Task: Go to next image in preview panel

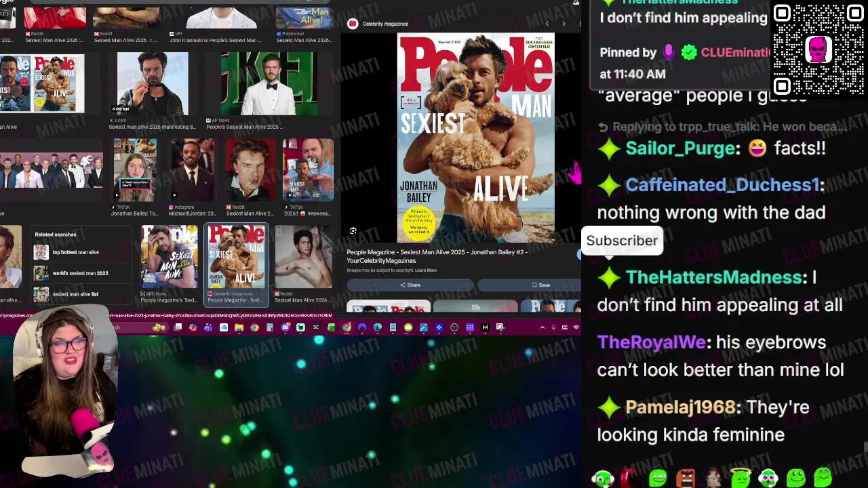Action: (x=564, y=24)
